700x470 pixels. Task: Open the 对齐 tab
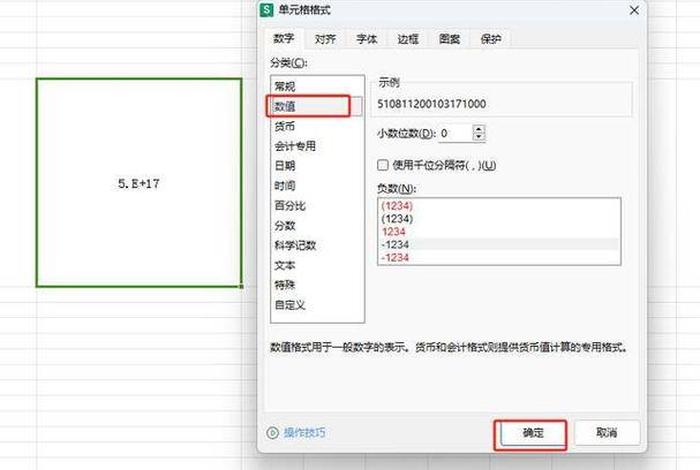click(x=325, y=39)
